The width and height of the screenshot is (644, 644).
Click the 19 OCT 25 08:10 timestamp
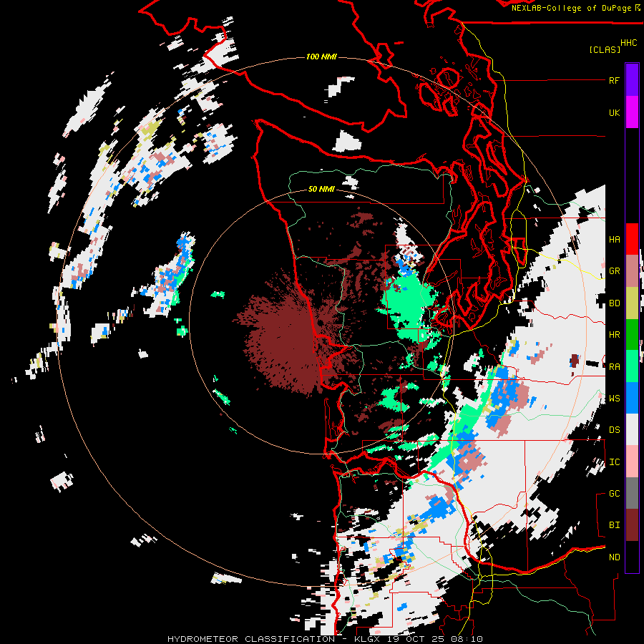pyautogui.click(x=434, y=639)
